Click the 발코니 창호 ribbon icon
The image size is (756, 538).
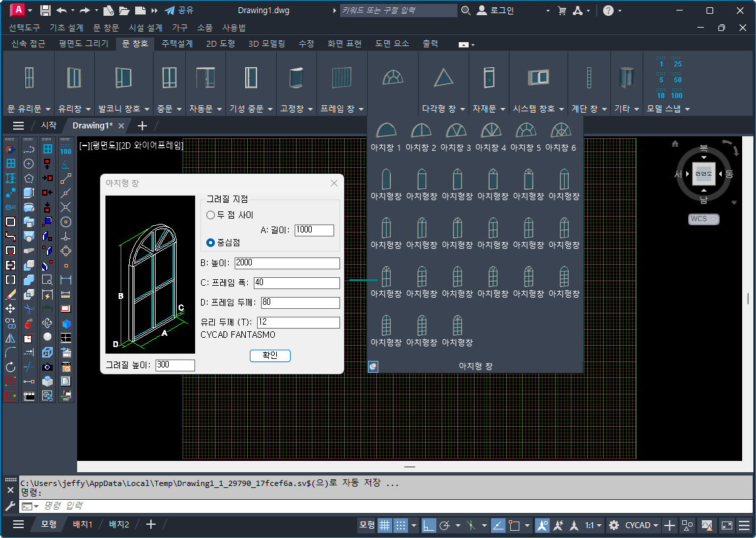pyautogui.click(x=123, y=78)
